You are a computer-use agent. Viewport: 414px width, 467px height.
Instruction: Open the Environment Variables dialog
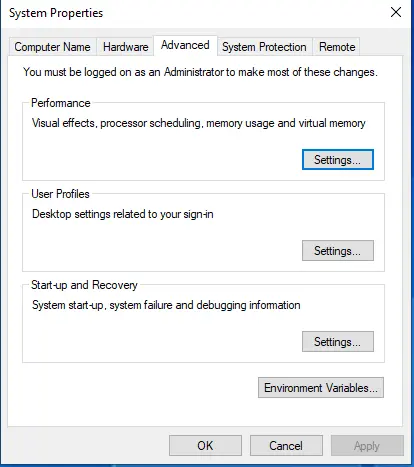pyautogui.click(x=321, y=388)
